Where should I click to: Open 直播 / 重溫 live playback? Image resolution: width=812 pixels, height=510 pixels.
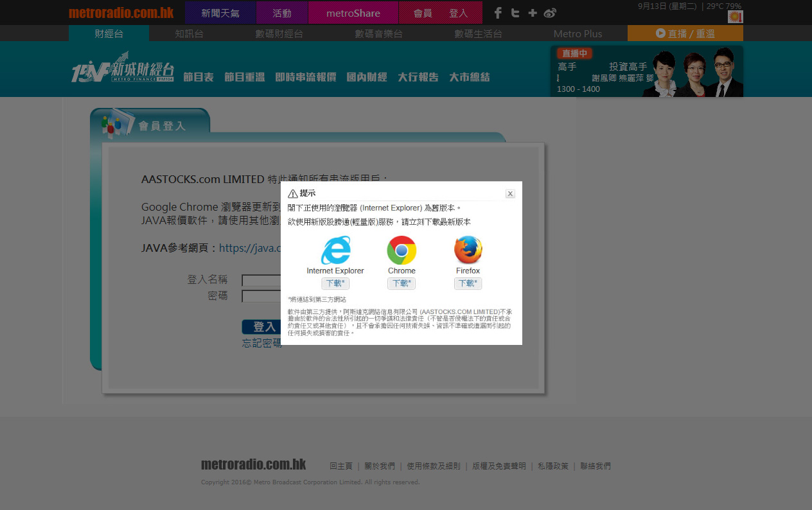(685, 33)
